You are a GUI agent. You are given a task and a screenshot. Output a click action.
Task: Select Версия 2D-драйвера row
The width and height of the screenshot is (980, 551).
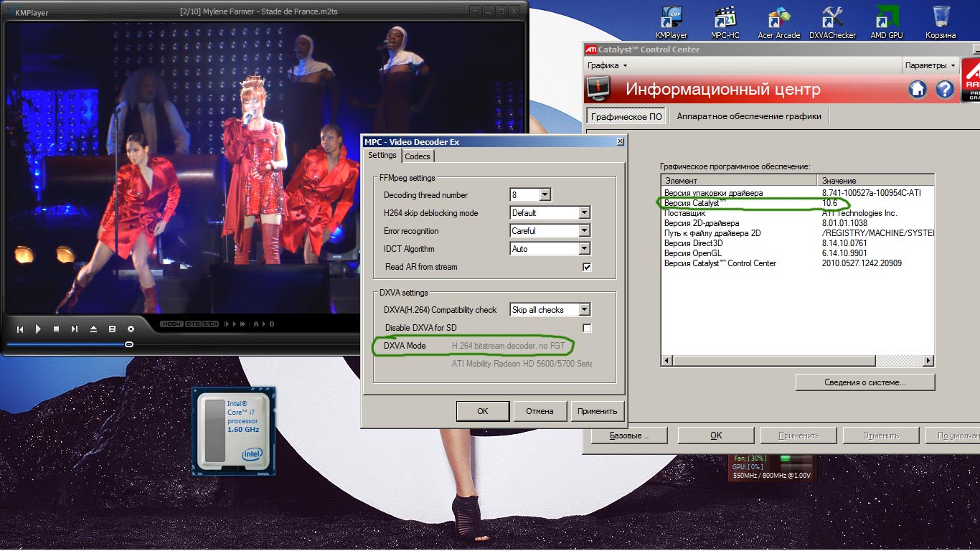[798, 223]
